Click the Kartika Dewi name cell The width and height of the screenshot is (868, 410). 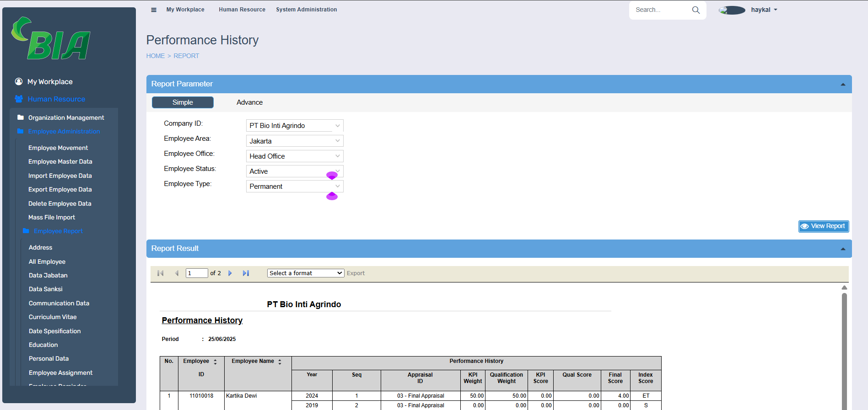click(242, 396)
